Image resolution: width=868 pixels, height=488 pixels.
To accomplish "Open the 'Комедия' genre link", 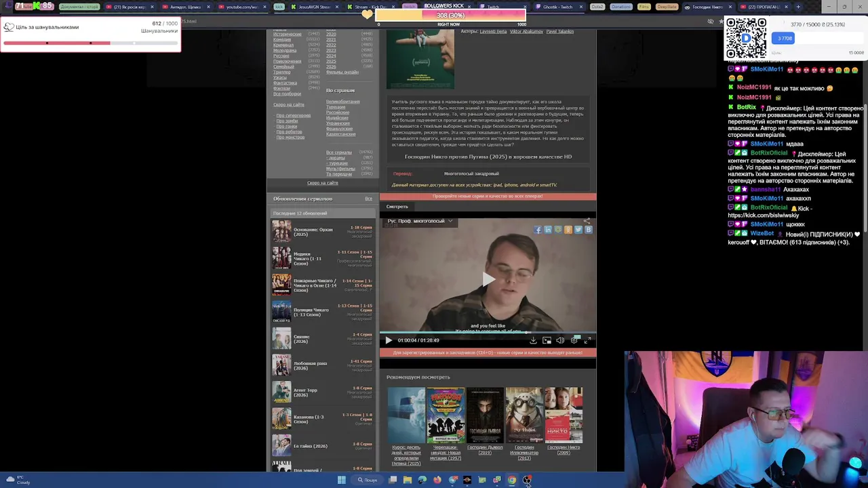I will tap(282, 39).
